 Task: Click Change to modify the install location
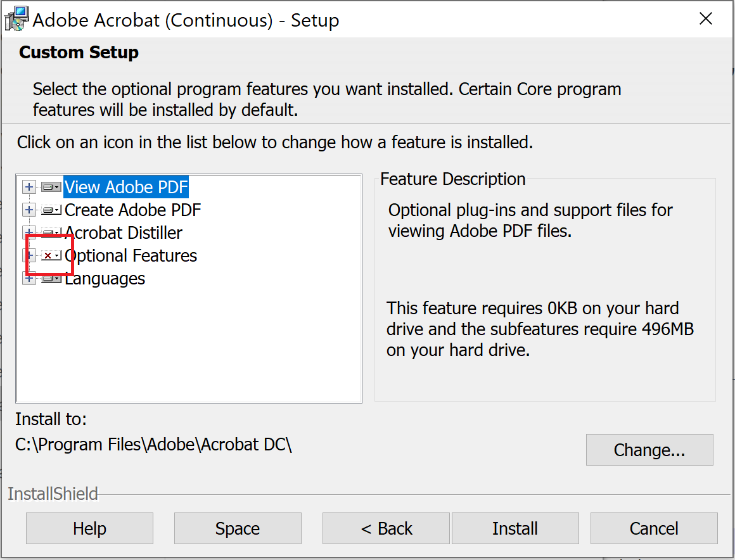pos(649,450)
